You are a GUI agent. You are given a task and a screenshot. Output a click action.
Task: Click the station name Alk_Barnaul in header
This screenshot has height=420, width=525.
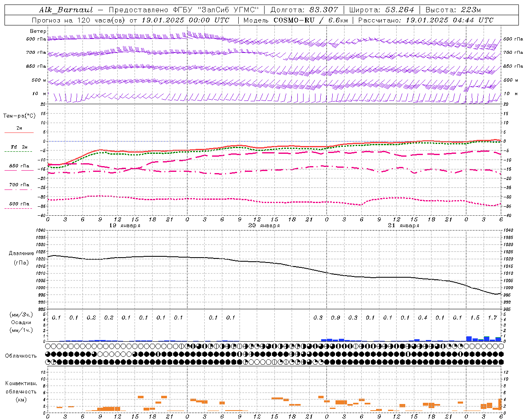[66, 10]
